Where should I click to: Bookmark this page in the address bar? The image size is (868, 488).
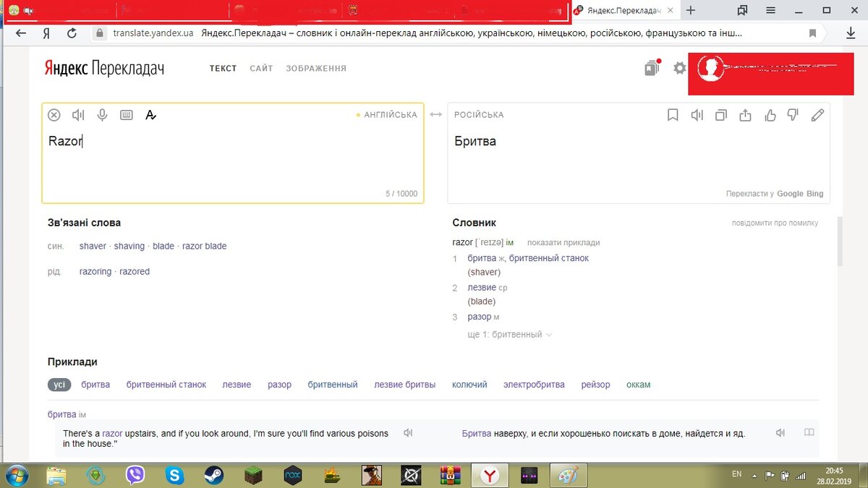[x=813, y=33]
